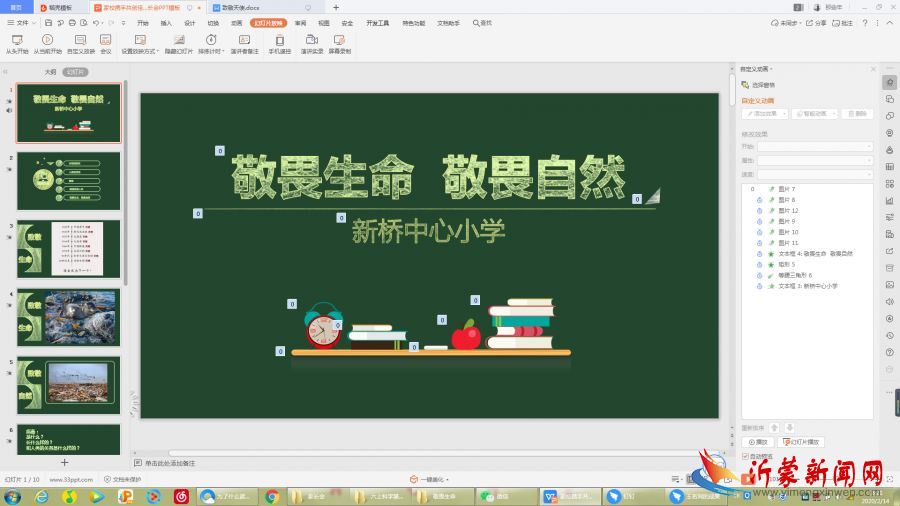Switch to the 设计 design tab
The image size is (900, 506).
pos(190,22)
